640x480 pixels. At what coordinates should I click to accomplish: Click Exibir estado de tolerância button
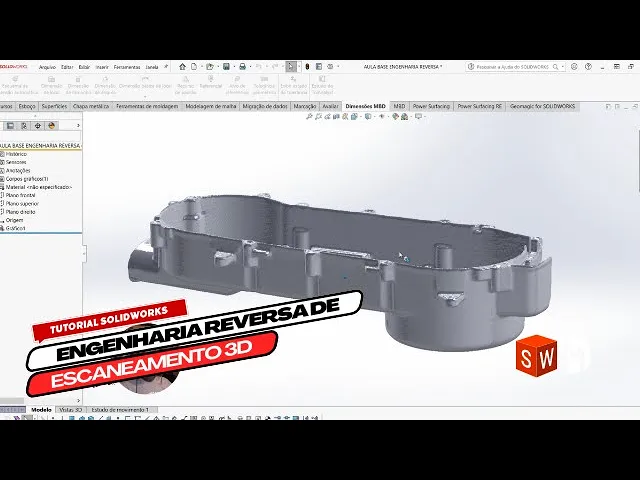pos(293,86)
